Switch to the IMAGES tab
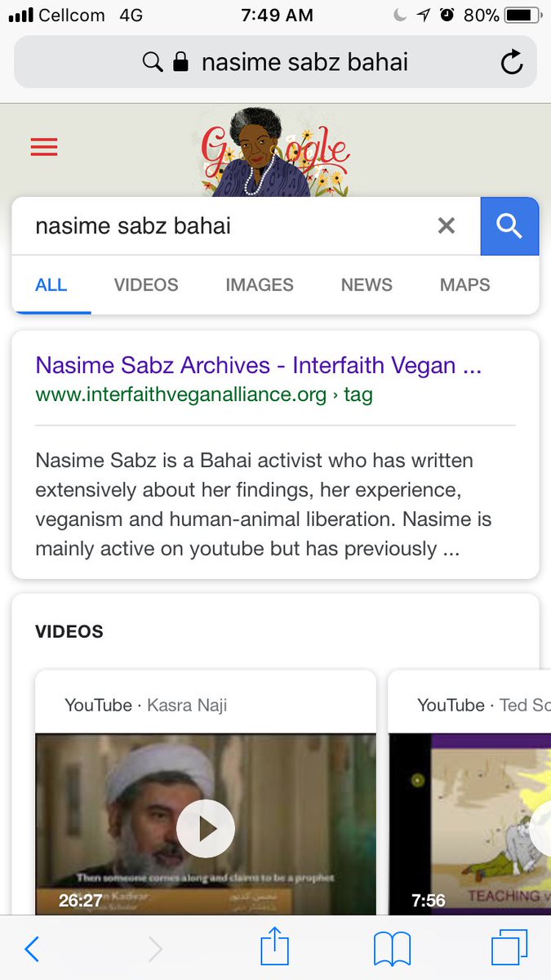Image resolution: width=551 pixels, height=980 pixels. pos(260,285)
